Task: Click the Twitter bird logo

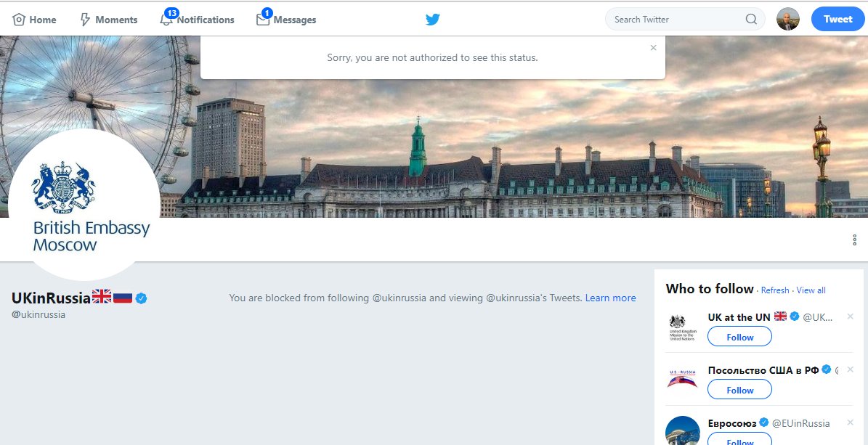Action: pyautogui.click(x=433, y=20)
